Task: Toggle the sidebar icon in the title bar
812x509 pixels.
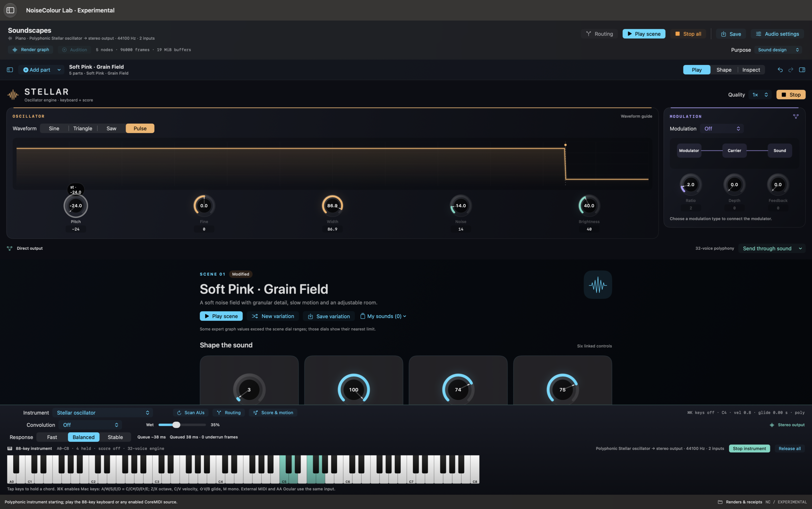Action: click(10, 10)
